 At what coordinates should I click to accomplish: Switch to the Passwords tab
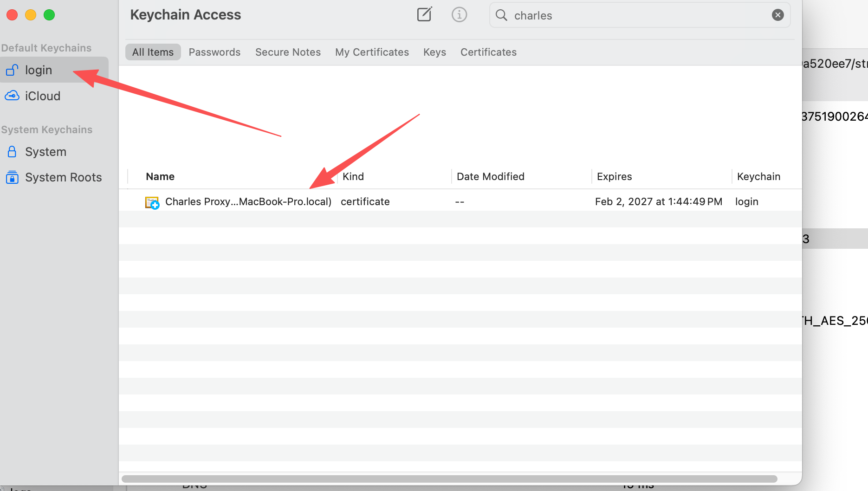coord(214,52)
